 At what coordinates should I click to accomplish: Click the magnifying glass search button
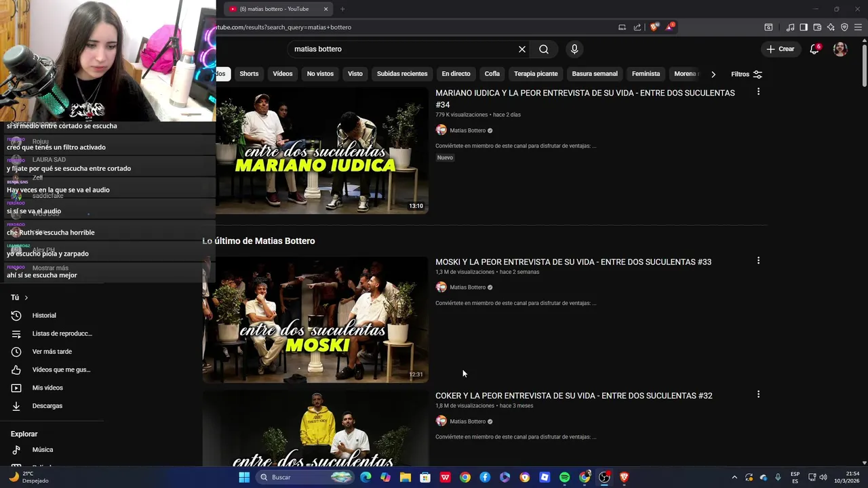point(544,49)
